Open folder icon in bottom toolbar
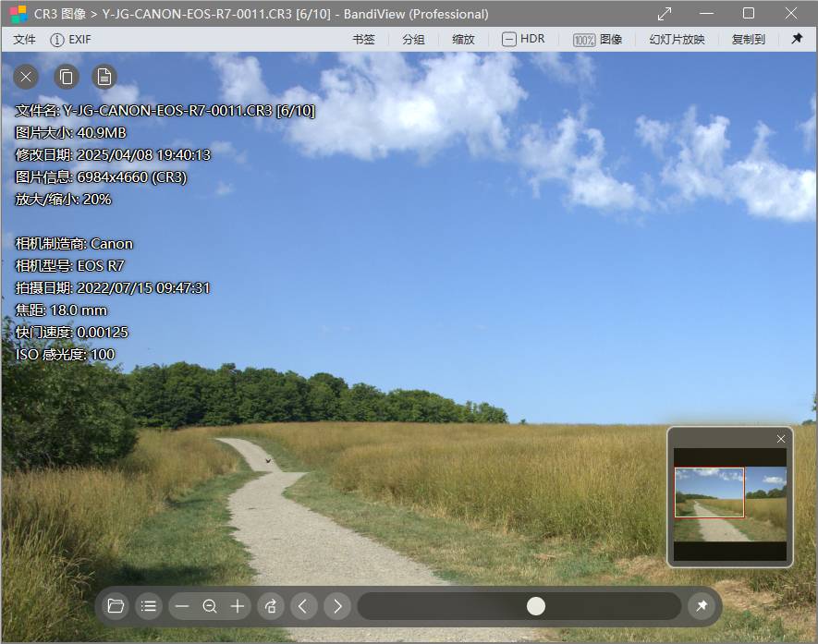The height and width of the screenshot is (644, 818). pos(116,606)
